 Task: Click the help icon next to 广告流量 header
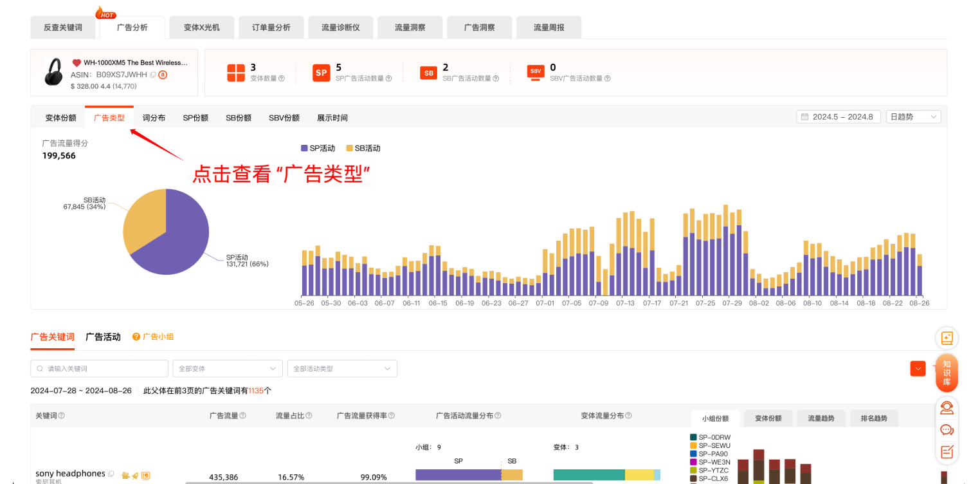tap(243, 416)
